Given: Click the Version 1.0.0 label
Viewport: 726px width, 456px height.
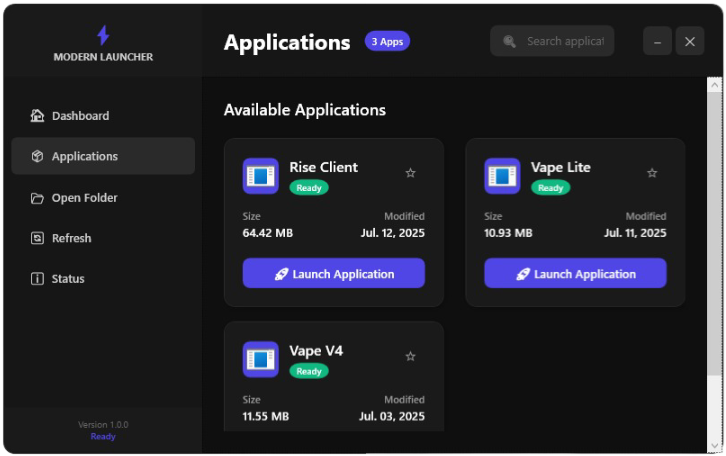Looking at the screenshot, I should click(x=103, y=425).
